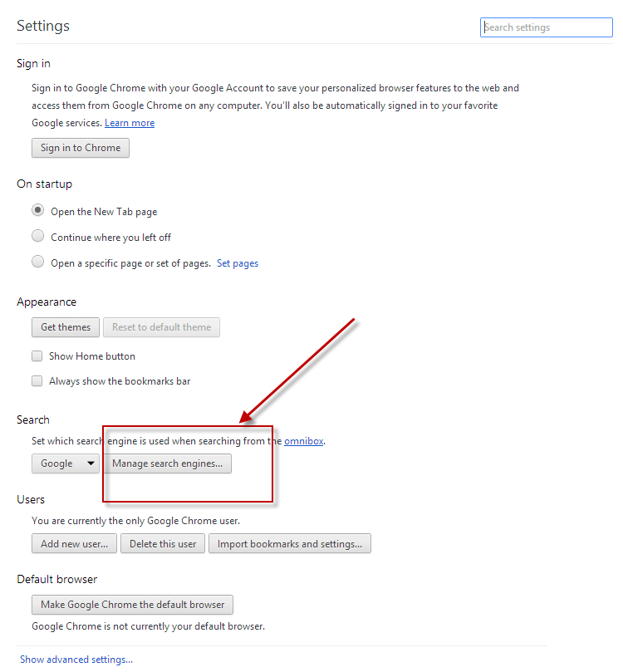Image resolution: width=623 pixels, height=672 pixels.
Task: Enable the Show Home button checkbox
Action: tap(37, 356)
